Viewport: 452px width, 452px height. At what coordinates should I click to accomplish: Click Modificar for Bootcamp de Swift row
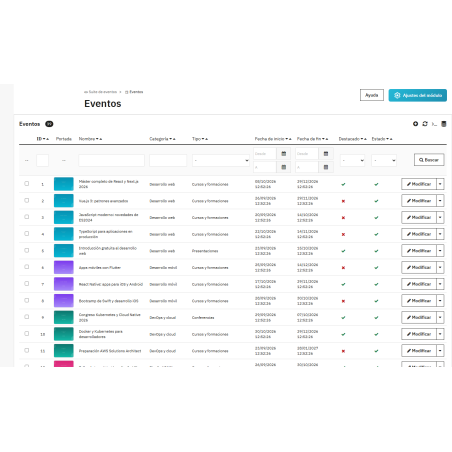(419, 301)
